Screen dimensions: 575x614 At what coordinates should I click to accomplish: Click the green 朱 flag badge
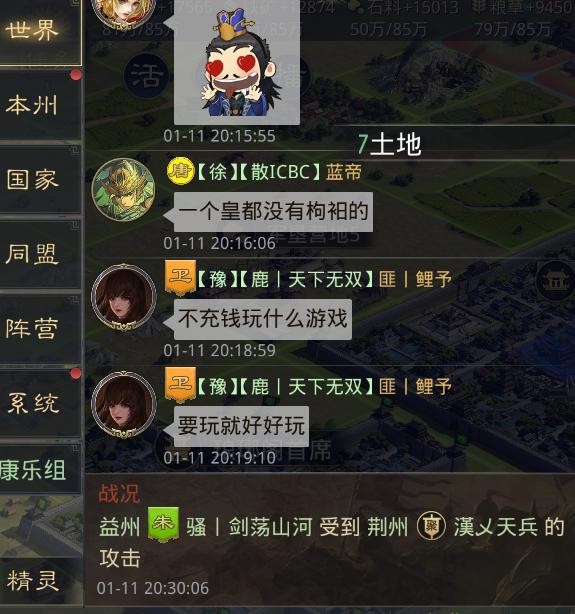tap(163, 525)
